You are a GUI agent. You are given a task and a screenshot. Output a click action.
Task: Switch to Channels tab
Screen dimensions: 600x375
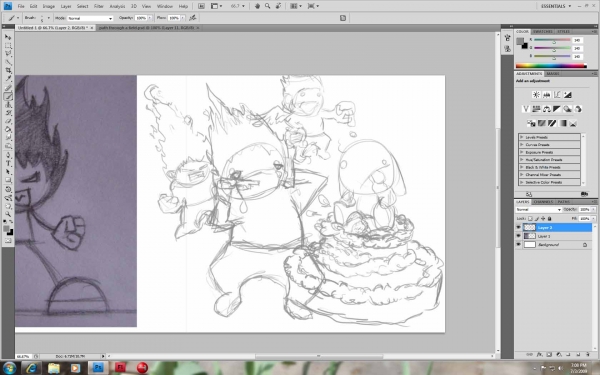[543, 202]
